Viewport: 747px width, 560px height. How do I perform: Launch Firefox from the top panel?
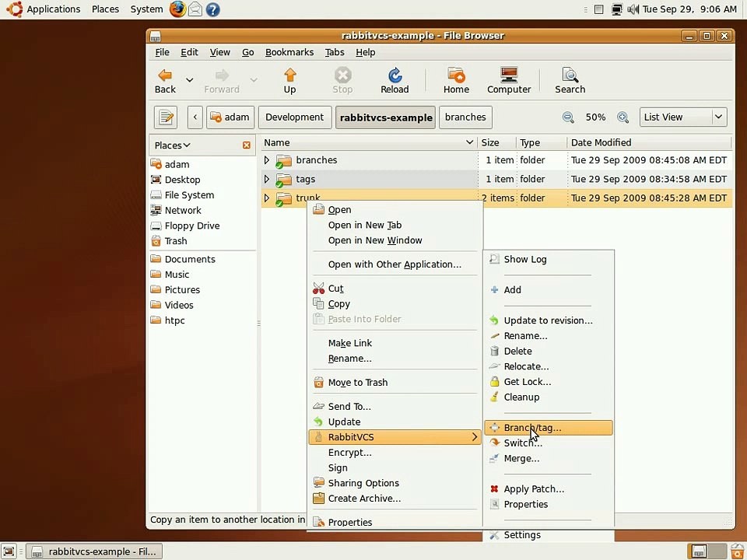coord(177,9)
